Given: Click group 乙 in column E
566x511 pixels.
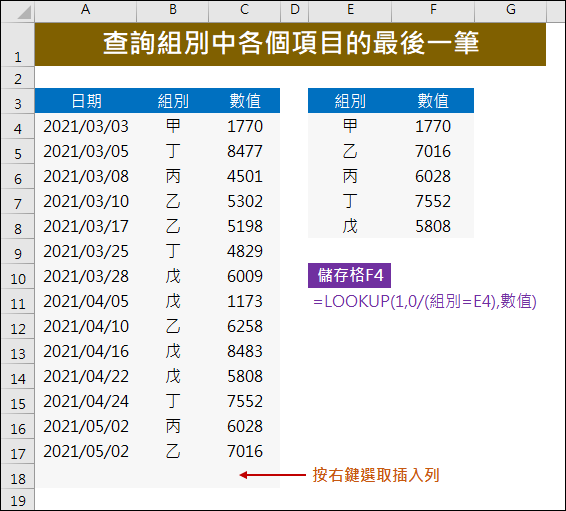Looking at the screenshot, I should click(x=350, y=151).
